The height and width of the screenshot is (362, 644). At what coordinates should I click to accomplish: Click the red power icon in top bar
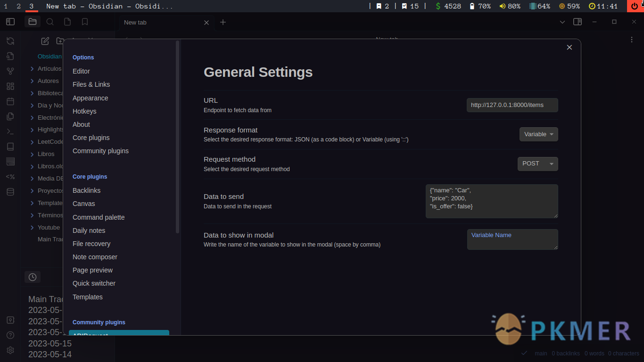tap(634, 6)
